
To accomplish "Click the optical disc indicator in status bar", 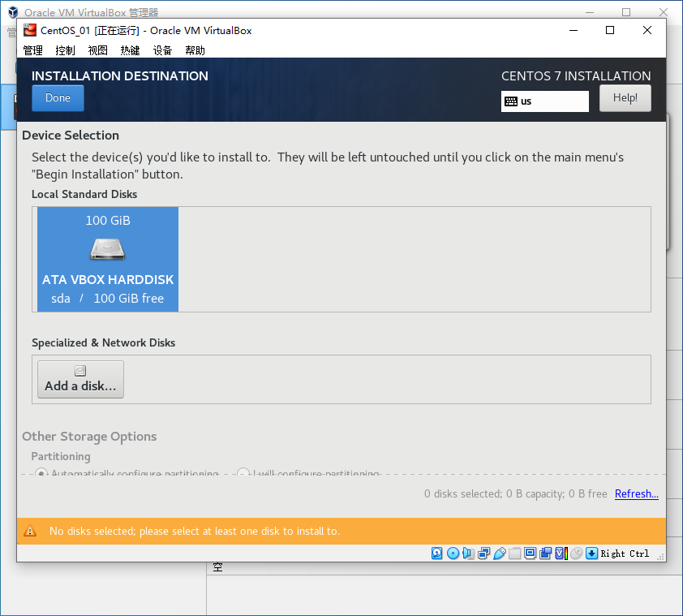I will (453, 554).
